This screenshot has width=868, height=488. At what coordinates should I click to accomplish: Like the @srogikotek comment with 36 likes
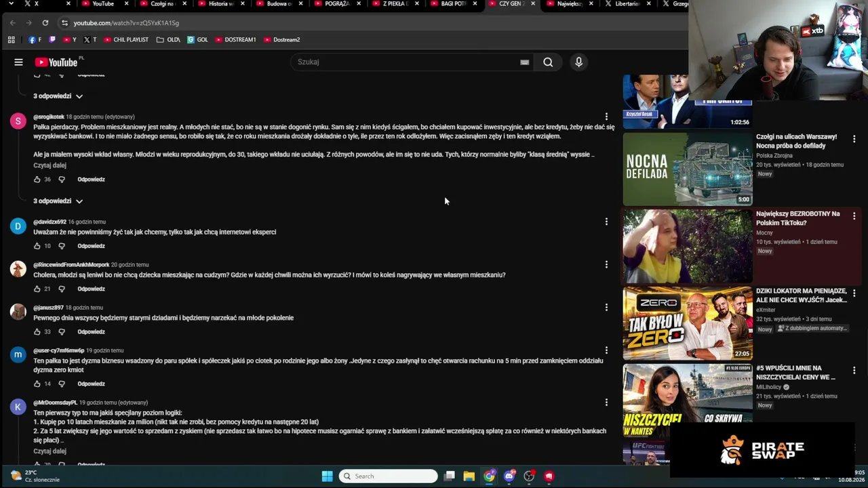37,180
